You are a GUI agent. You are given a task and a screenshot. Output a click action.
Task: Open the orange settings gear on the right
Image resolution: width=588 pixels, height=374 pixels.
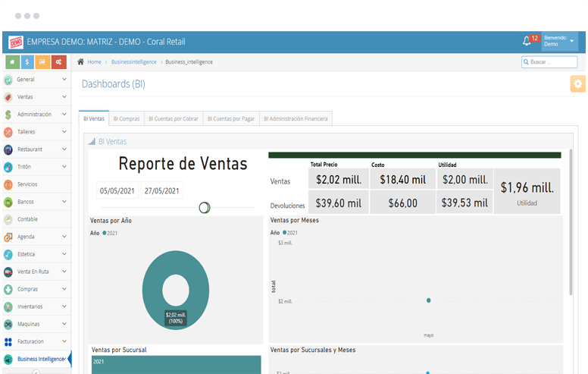578,83
